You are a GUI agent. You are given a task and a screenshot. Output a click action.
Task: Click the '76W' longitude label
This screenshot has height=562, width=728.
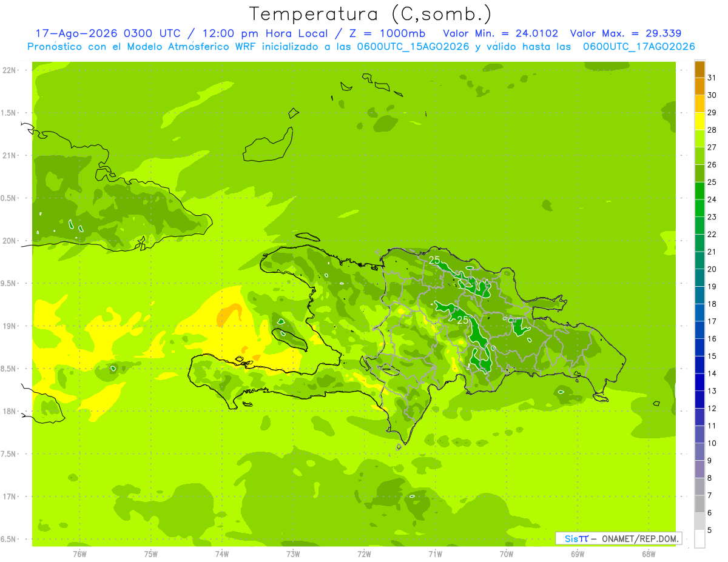[79, 554]
